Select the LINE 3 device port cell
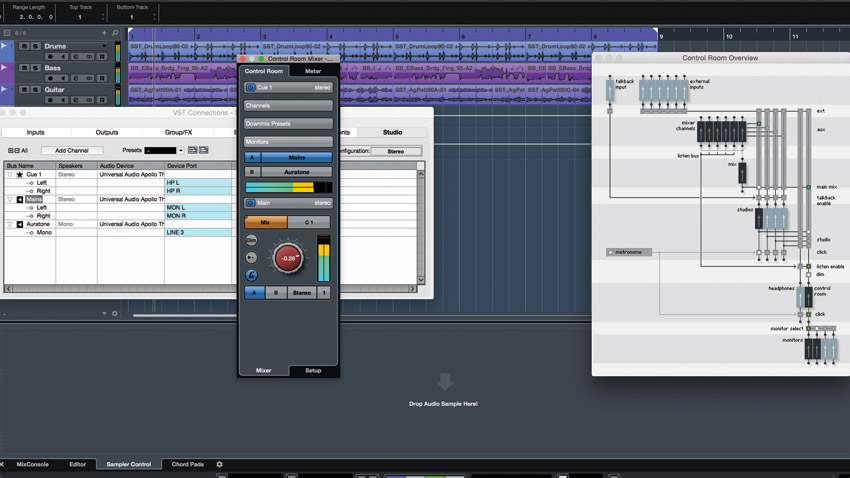 click(198, 232)
